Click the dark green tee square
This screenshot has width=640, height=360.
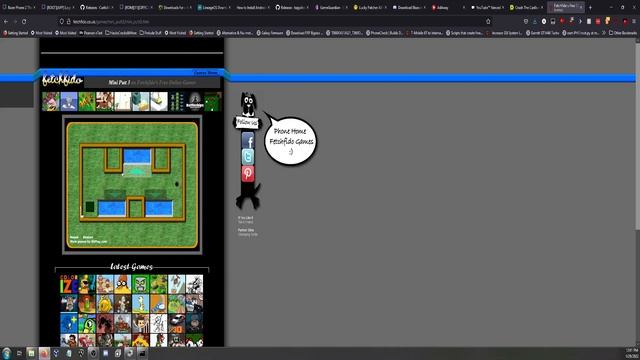pos(90,207)
